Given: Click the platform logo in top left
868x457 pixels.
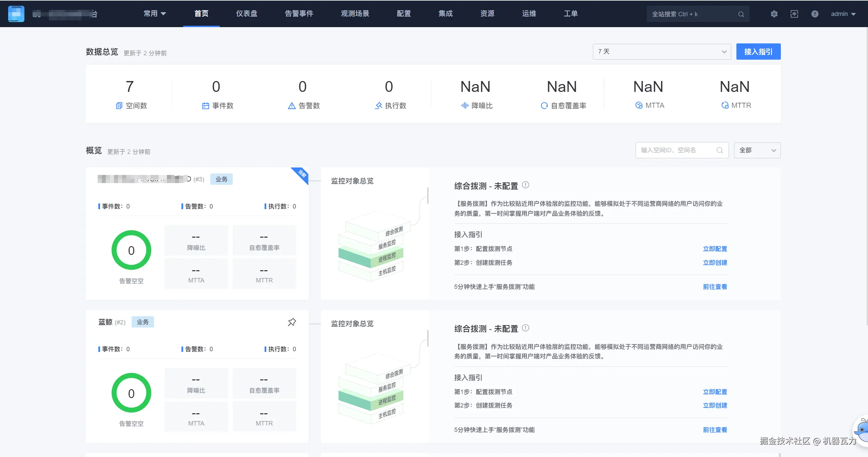Looking at the screenshot, I should (x=16, y=14).
